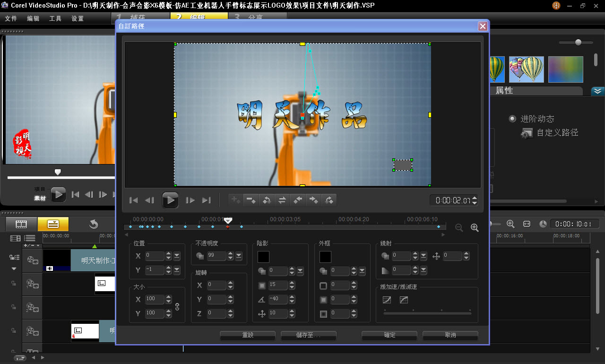Click the Position X input field
The height and width of the screenshot is (364, 605).
point(155,256)
